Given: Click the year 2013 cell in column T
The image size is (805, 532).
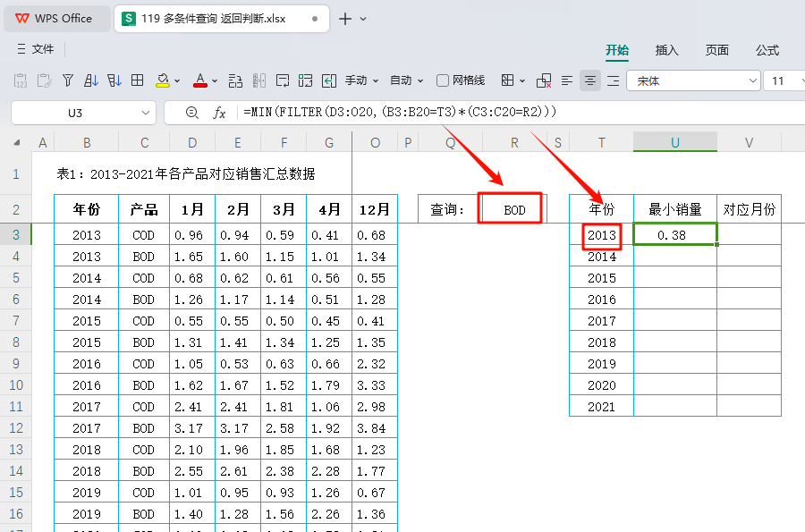Looking at the screenshot, I should [602, 234].
